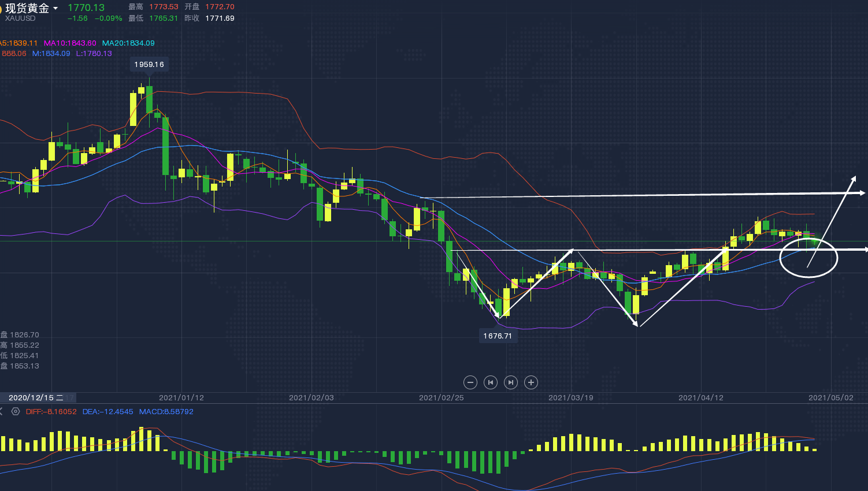This screenshot has height=491, width=868.
Task: Click the XAUUSD symbol code
Action: (20, 18)
